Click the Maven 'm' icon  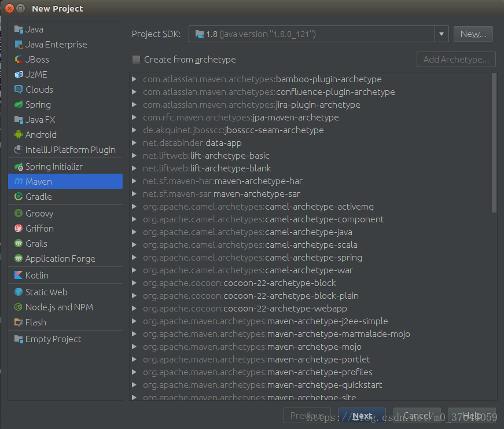click(x=19, y=181)
